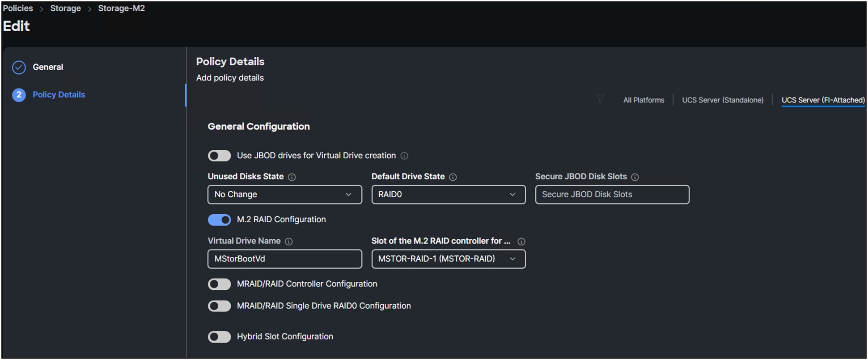Click info icon next to Virtual Drive Name
The image size is (868, 360).
pyautogui.click(x=289, y=241)
